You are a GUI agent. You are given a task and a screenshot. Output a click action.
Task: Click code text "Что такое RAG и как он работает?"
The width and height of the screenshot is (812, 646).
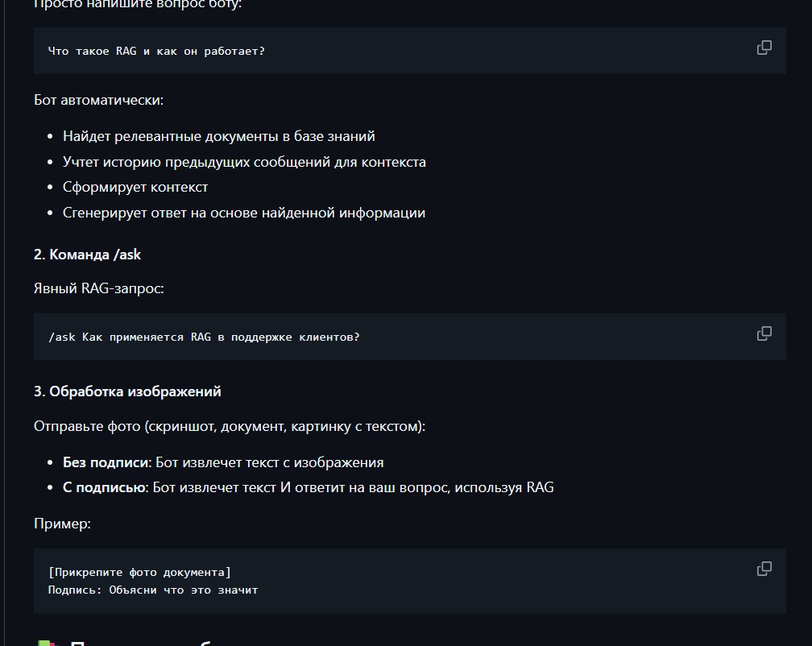click(x=156, y=51)
